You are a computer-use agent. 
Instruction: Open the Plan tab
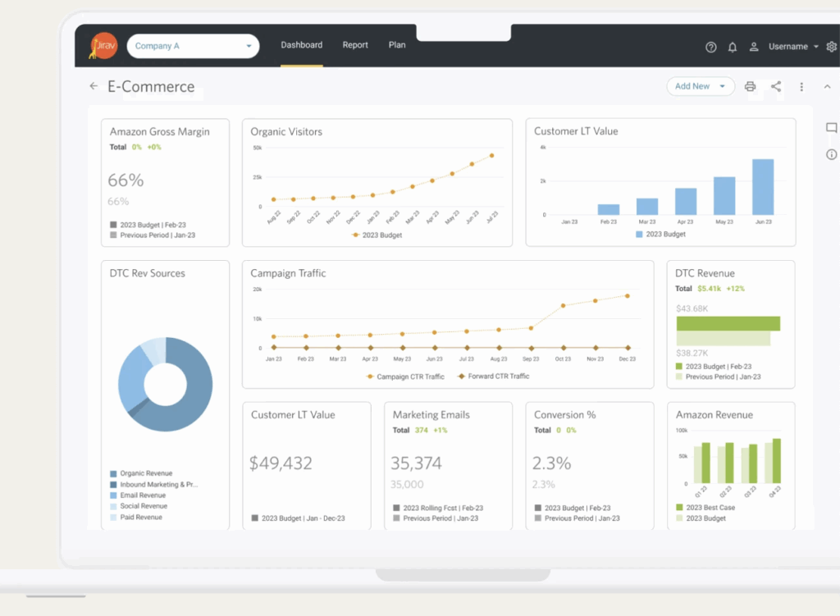(397, 45)
